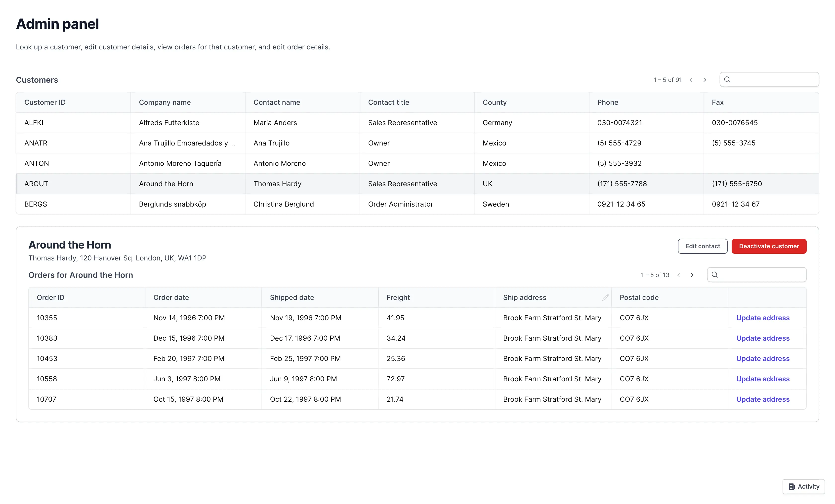This screenshot has height=504, width=835.
Task: Click shipped date Oct 22, 1997 8:00 PM
Action: [305, 399]
